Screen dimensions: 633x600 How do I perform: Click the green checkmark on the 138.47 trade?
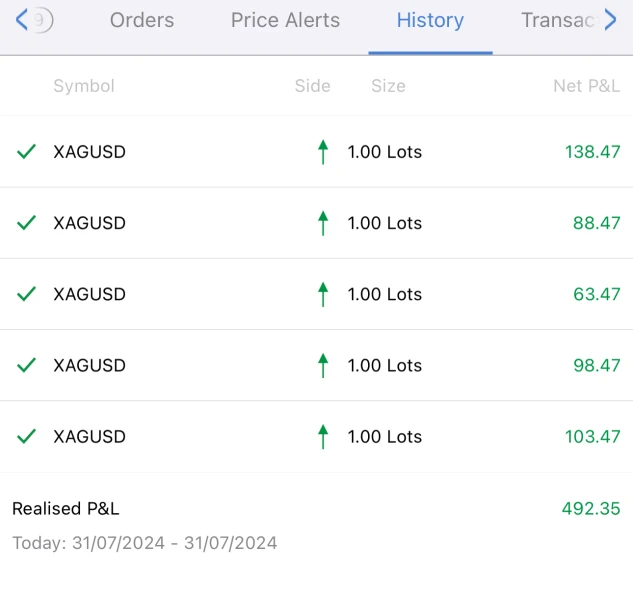point(27,152)
